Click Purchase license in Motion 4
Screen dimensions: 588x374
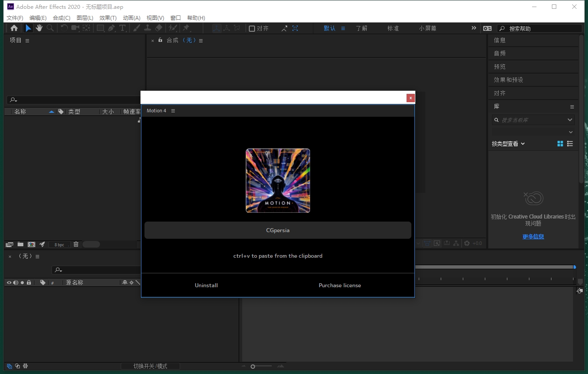(340, 285)
